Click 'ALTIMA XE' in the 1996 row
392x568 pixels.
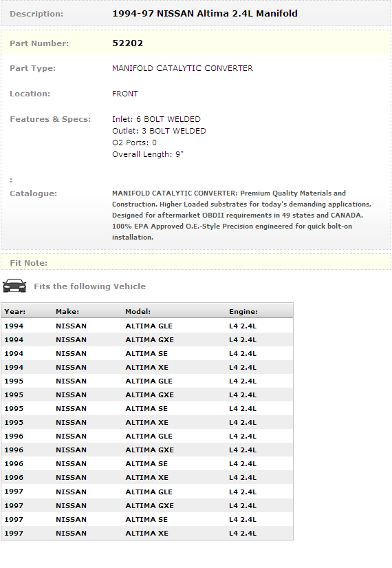pos(147,477)
